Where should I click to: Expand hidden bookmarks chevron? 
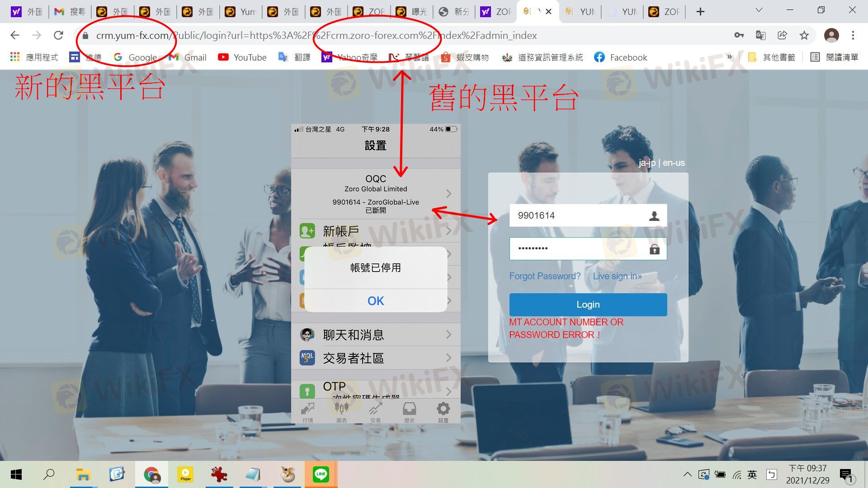point(729,57)
